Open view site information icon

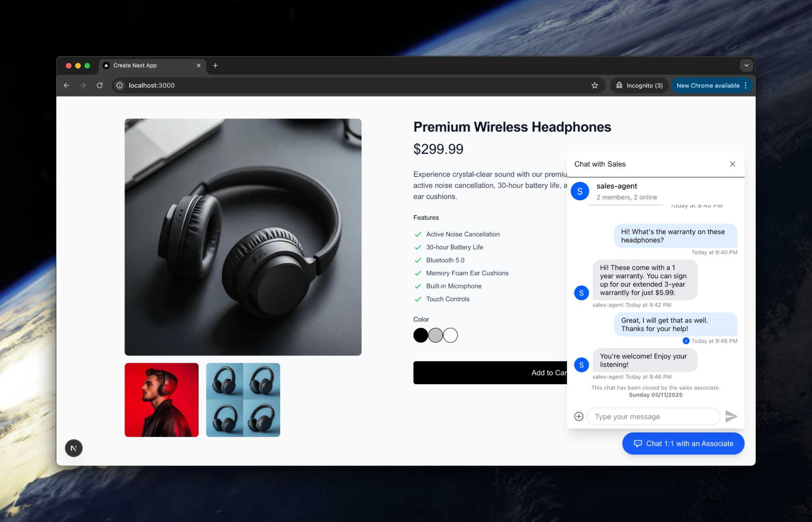pyautogui.click(x=120, y=85)
